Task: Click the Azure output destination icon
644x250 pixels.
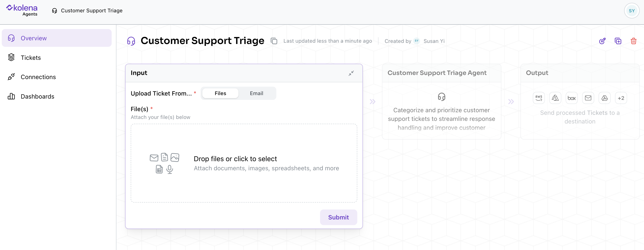Action: pos(555,98)
